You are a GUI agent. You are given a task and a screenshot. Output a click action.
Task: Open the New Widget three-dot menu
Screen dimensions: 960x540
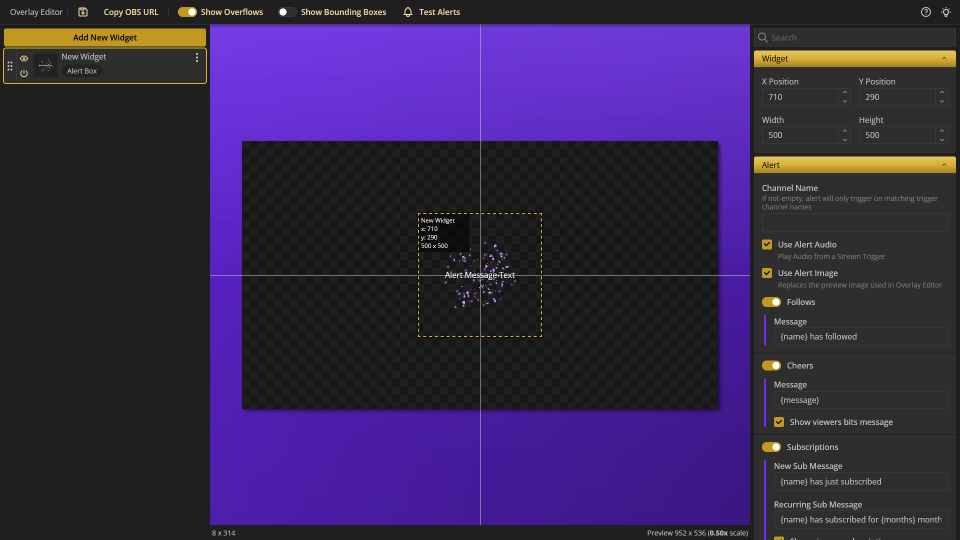pyautogui.click(x=196, y=58)
